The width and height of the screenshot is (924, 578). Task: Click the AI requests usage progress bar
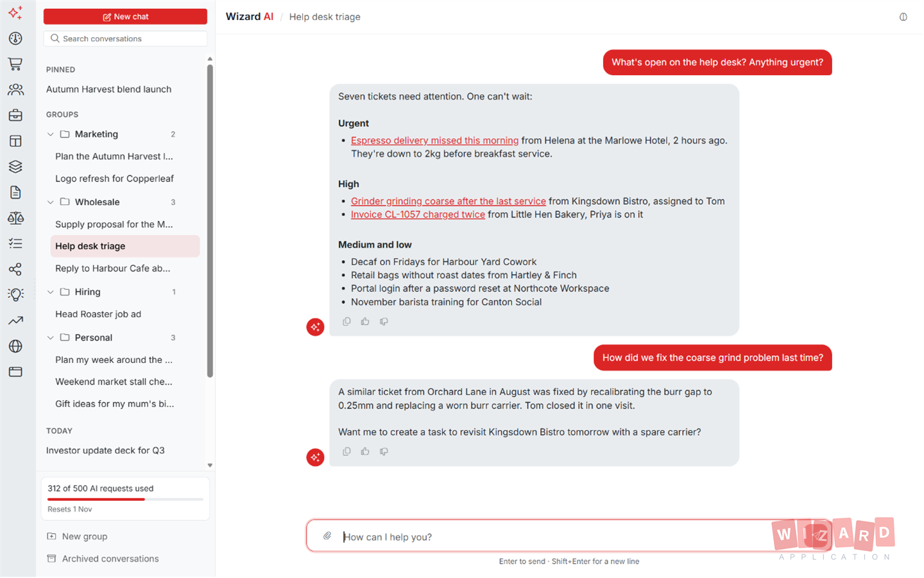click(x=125, y=499)
